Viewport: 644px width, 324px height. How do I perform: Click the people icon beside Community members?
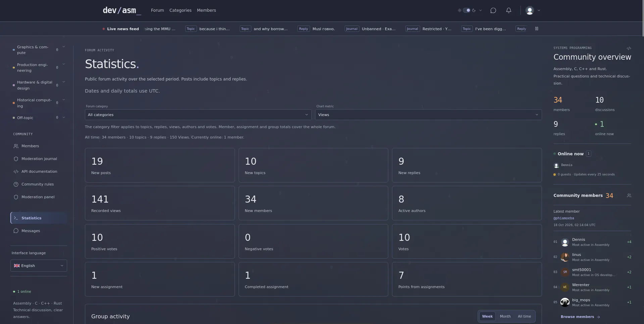pos(629,196)
